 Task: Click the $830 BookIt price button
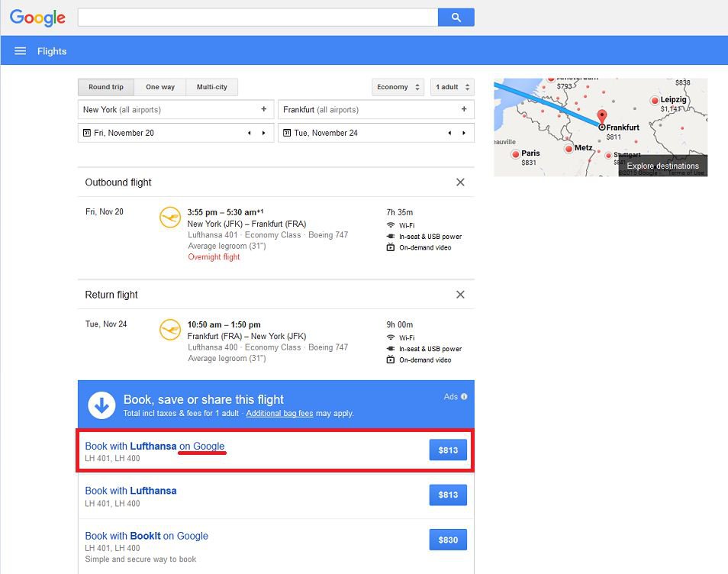[448, 540]
